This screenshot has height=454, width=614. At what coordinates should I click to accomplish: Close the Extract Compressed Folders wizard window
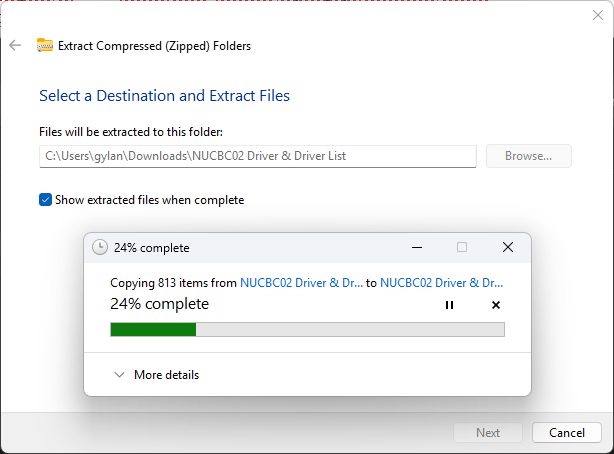(597, 15)
